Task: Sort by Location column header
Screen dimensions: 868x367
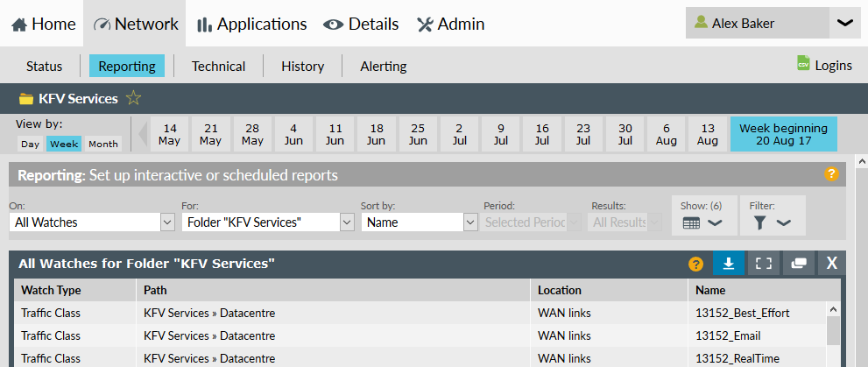Action: point(610,290)
